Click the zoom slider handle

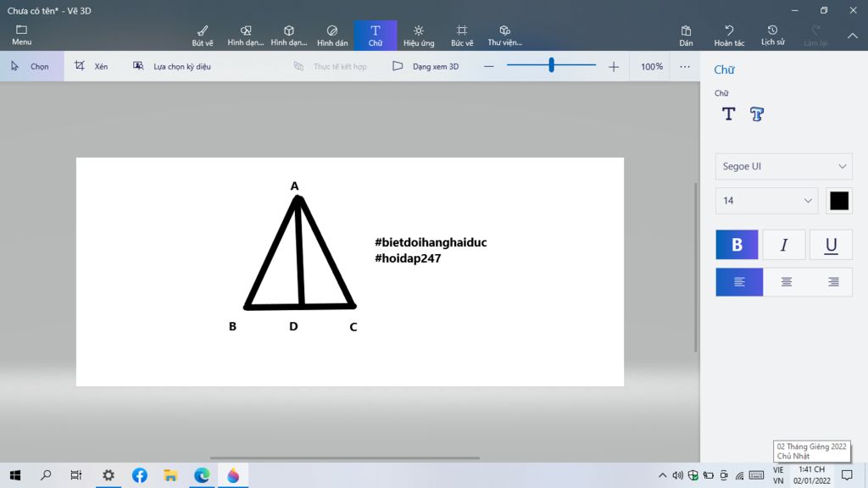[x=551, y=65]
